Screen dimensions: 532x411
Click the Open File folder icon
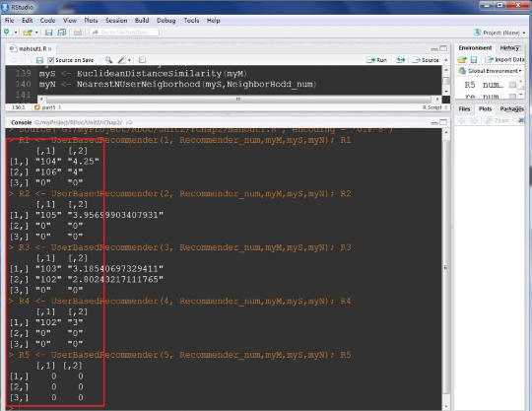pyautogui.click(x=28, y=33)
